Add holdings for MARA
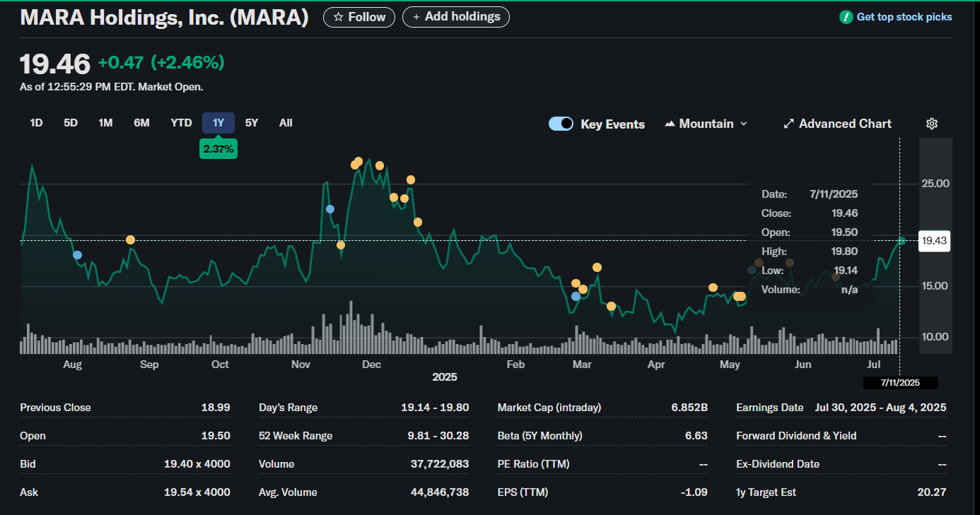The height and width of the screenshot is (515, 980). point(456,17)
